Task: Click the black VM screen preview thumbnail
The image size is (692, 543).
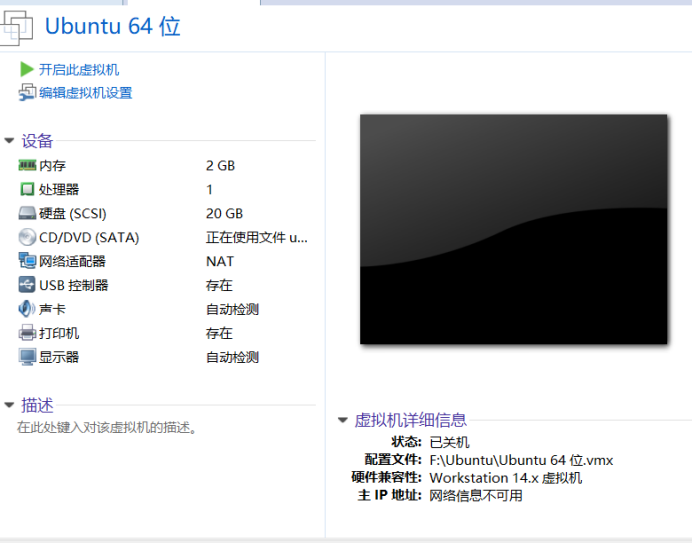Action: [x=514, y=229]
